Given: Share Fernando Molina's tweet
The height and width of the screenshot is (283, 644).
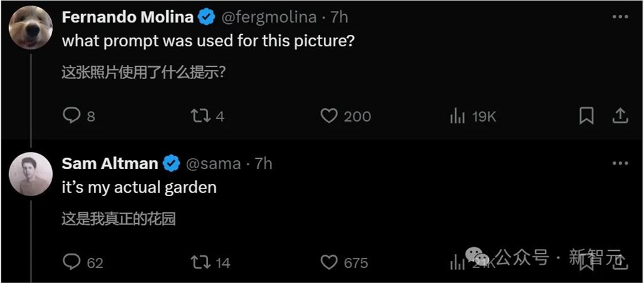Looking at the screenshot, I should (x=620, y=116).
